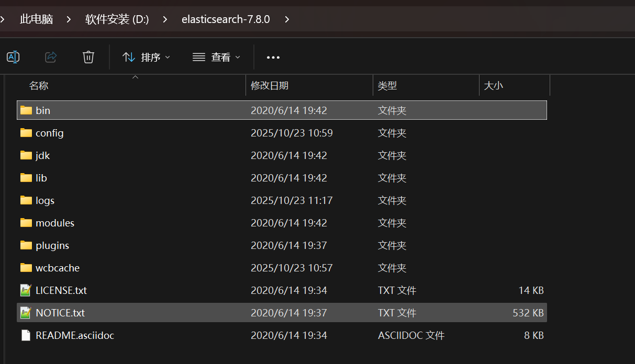This screenshot has width=635, height=364.
Task: Click the 14 KB size of LICENSE.txt
Action: click(x=531, y=290)
